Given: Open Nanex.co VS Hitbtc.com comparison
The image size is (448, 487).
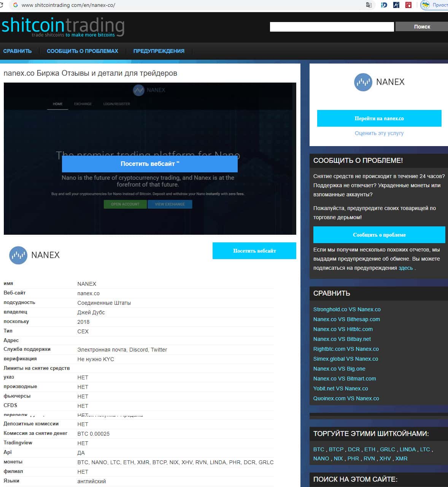Looking at the screenshot, I should coord(343,329).
